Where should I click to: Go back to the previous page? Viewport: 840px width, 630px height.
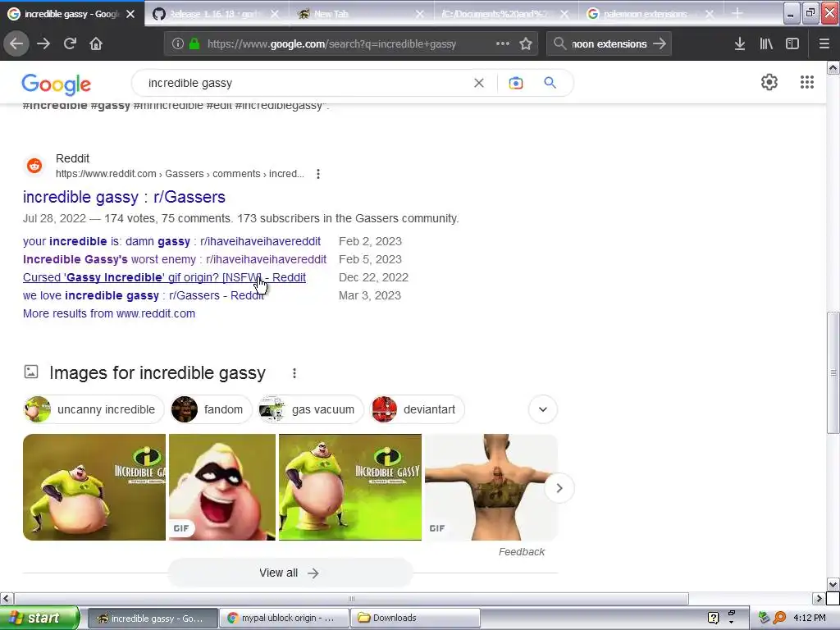[16, 44]
